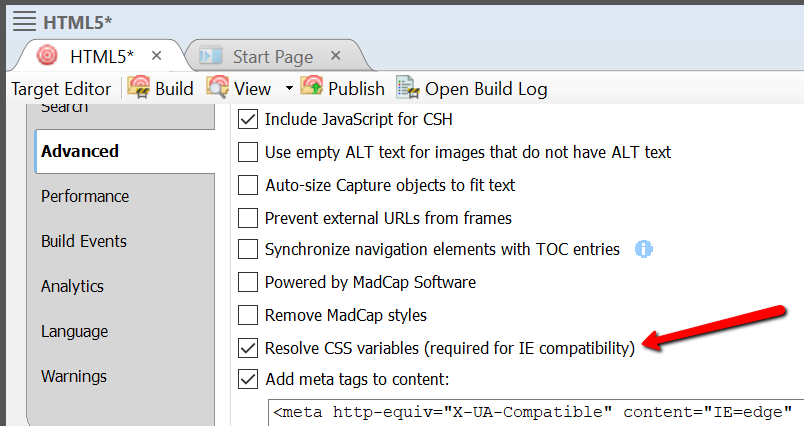This screenshot has height=426, width=804.
Task: Uncheck Resolve CSS variables checkbox
Action: pos(248,348)
